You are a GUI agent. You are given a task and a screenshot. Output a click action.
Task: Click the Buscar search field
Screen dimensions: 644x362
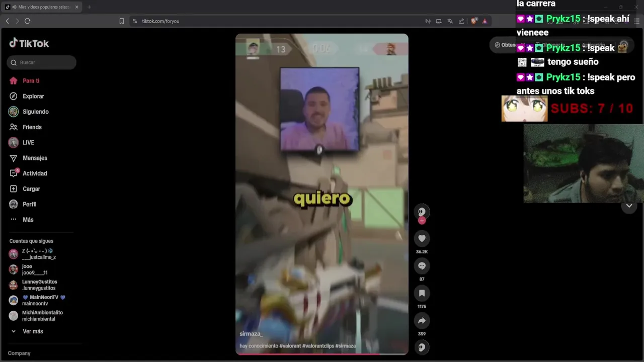(x=41, y=62)
